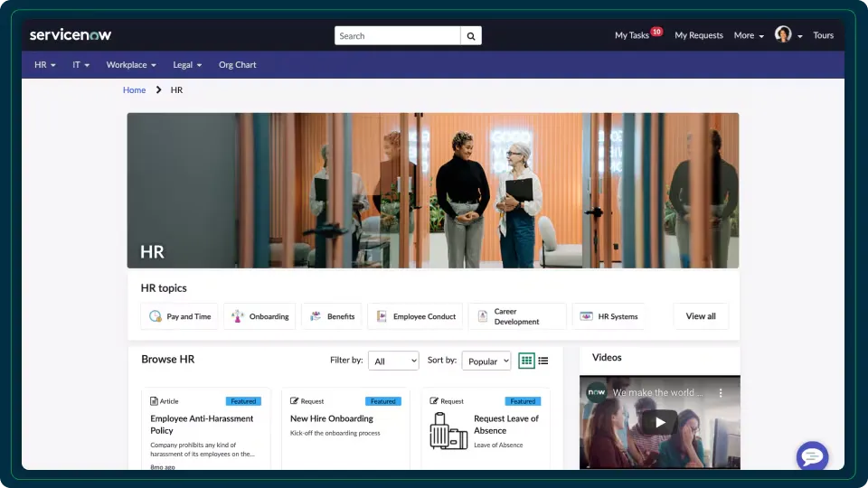868x488 pixels.
Task: Open the HR navigation menu
Action: coord(45,65)
